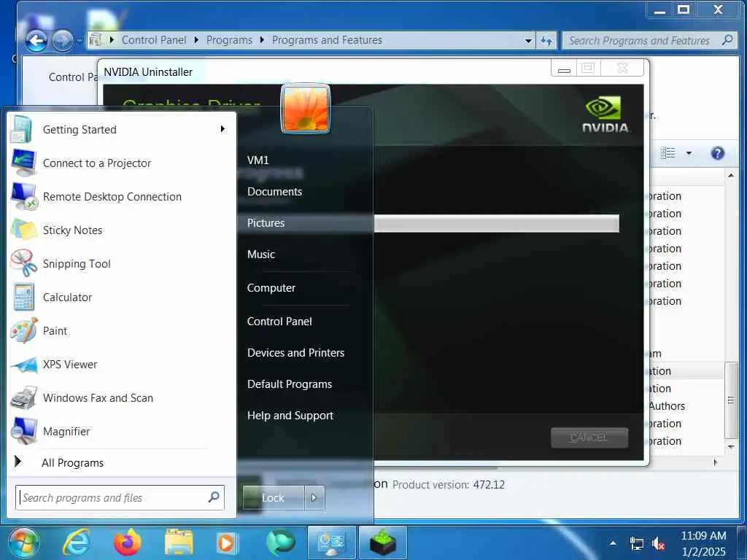Click Programs and Features breadcrumb
Viewport: 747px width, 560px height.
pyautogui.click(x=327, y=40)
